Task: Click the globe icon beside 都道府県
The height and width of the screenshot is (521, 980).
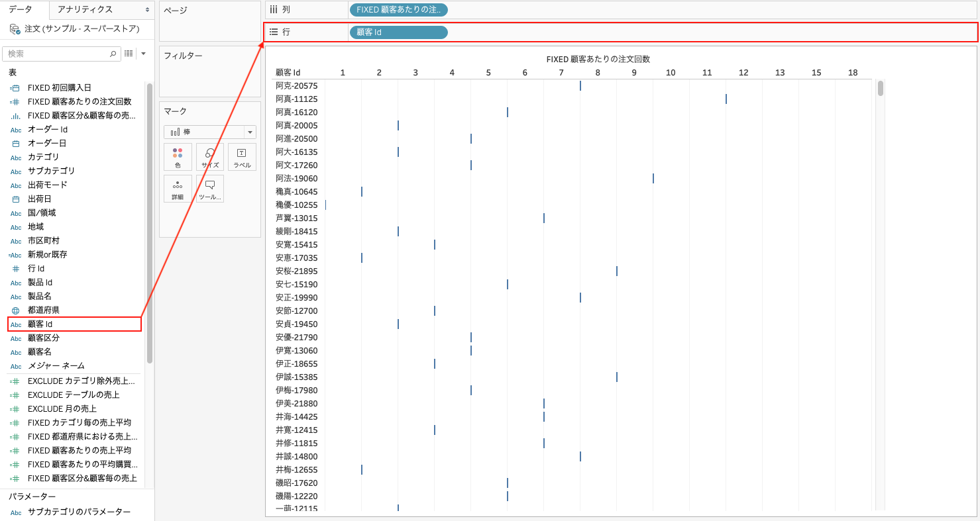Action: pyautogui.click(x=16, y=310)
